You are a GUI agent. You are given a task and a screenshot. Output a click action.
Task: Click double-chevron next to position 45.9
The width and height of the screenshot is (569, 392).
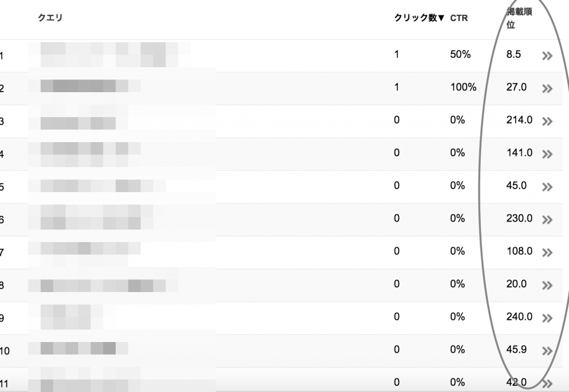547,351
